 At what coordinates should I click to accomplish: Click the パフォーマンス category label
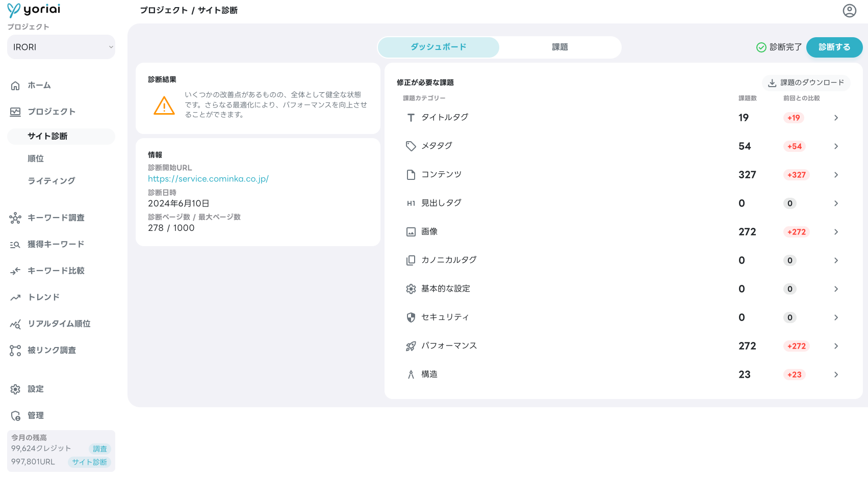tap(449, 346)
